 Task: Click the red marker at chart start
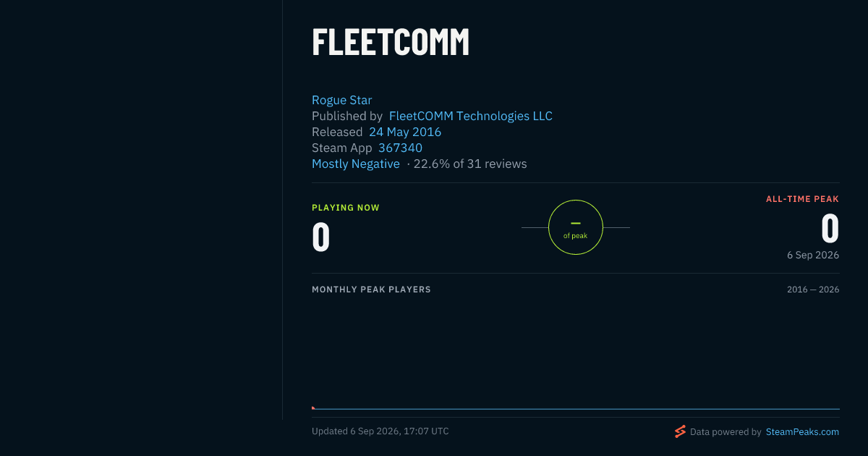(x=313, y=408)
